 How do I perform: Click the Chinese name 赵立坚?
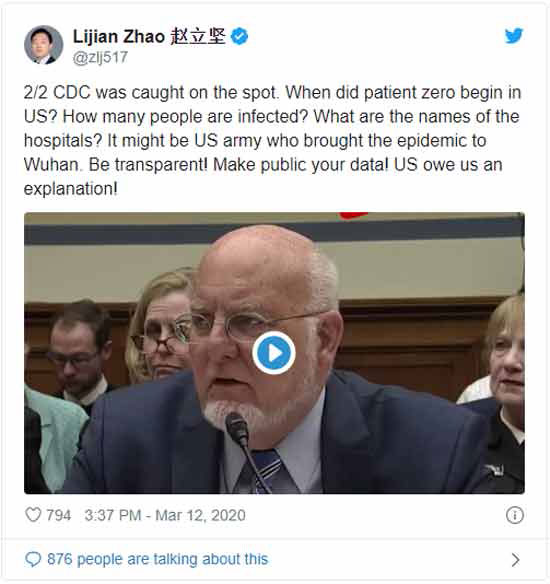198,36
